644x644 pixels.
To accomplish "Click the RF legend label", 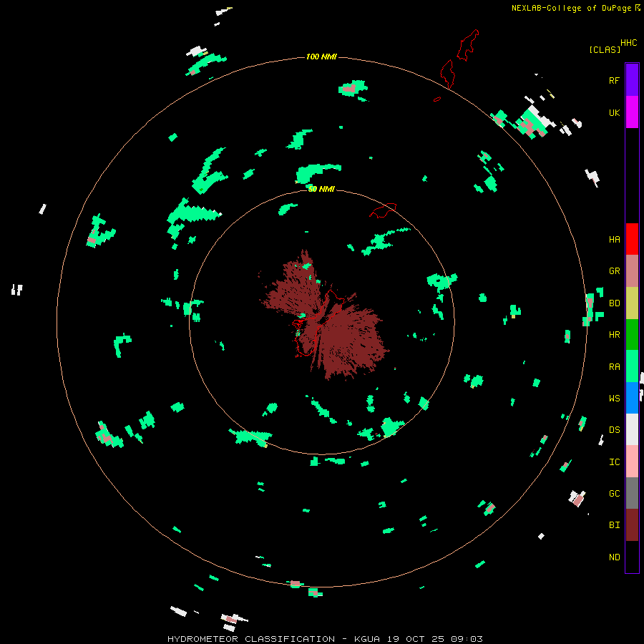I will 614,80.
